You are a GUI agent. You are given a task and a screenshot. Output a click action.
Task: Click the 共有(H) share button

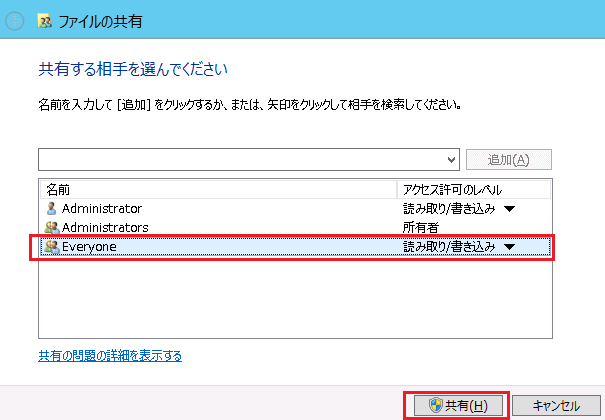(458, 406)
